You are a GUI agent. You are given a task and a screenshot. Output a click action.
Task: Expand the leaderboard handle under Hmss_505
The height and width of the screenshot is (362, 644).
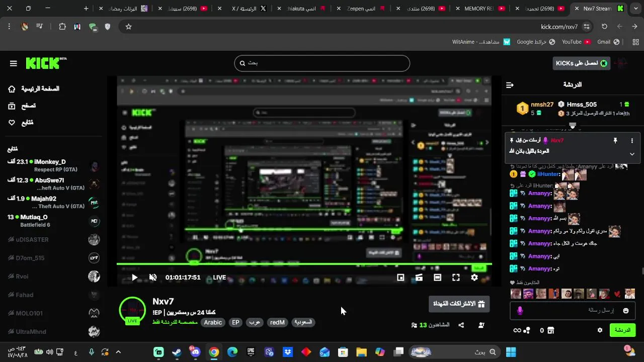pyautogui.click(x=573, y=125)
